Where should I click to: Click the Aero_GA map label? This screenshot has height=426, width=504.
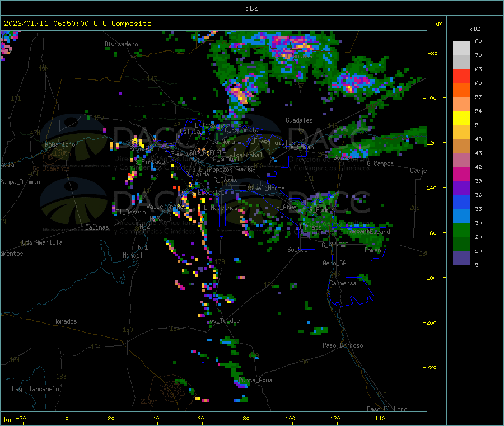[x=335, y=264]
